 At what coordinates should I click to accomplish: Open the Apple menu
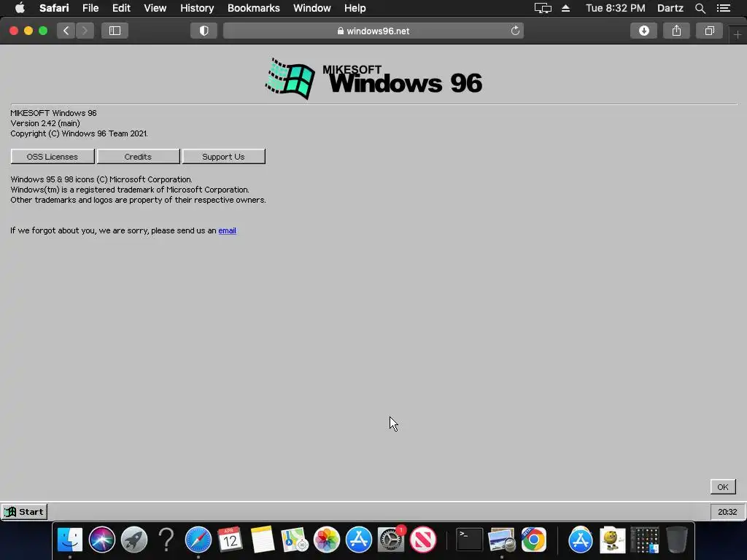(x=20, y=8)
